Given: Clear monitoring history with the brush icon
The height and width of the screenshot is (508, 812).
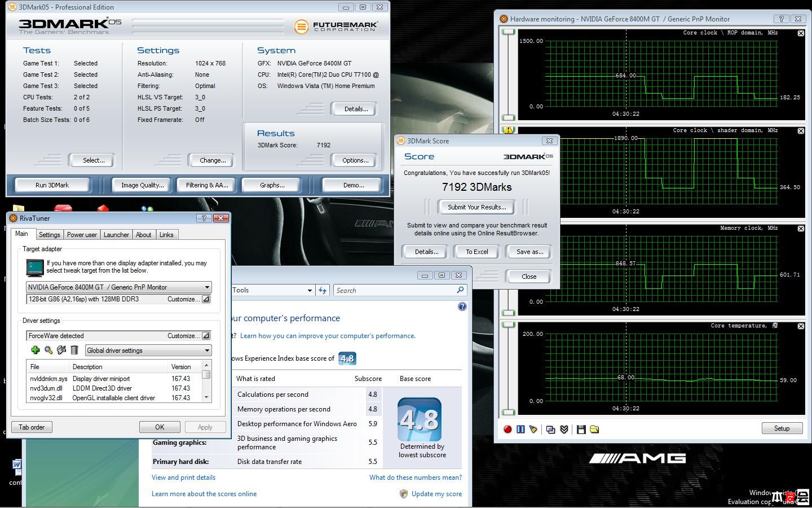Looking at the screenshot, I should click(533, 430).
